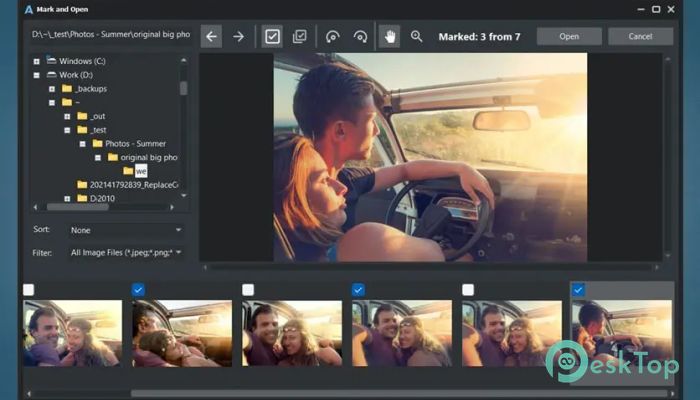Select first thumbnail of smiling couple
700x400 pixels.
pyautogui.click(x=72, y=333)
